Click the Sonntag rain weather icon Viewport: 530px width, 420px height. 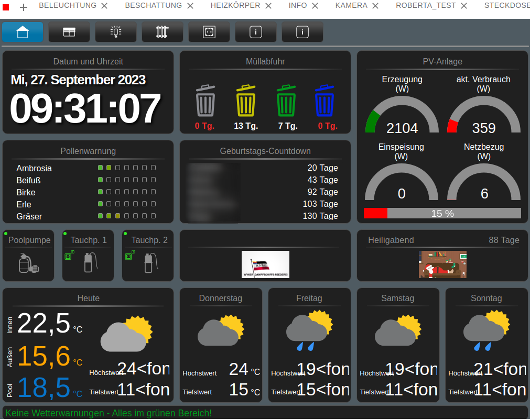pos(486,331)
